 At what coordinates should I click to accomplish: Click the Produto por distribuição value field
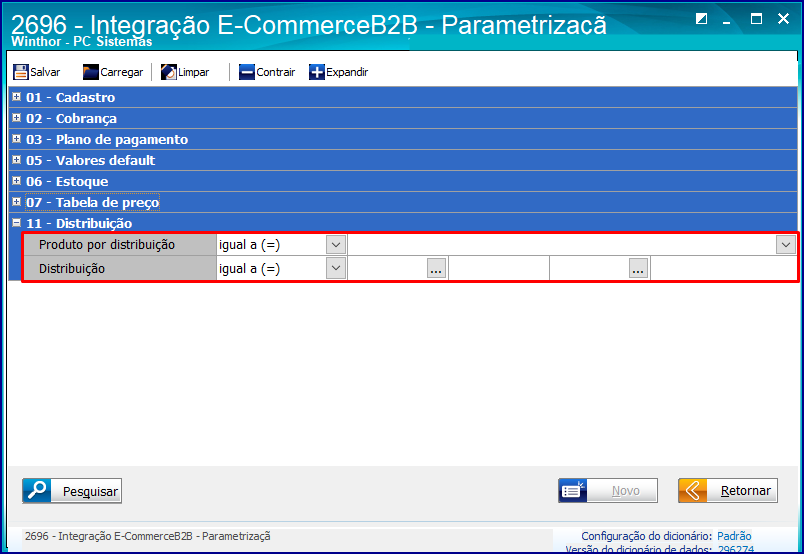(562, 245)
